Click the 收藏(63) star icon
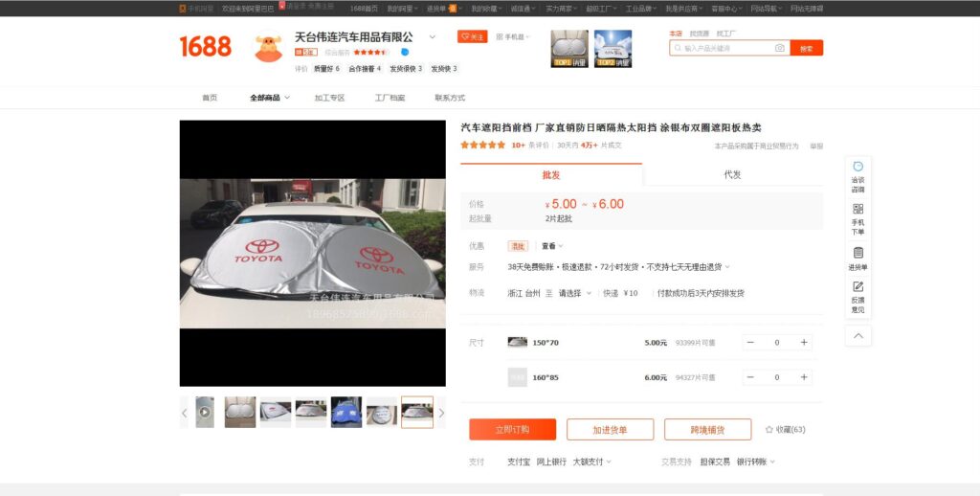The image size is (980, 496). click(x=769, y=430)
